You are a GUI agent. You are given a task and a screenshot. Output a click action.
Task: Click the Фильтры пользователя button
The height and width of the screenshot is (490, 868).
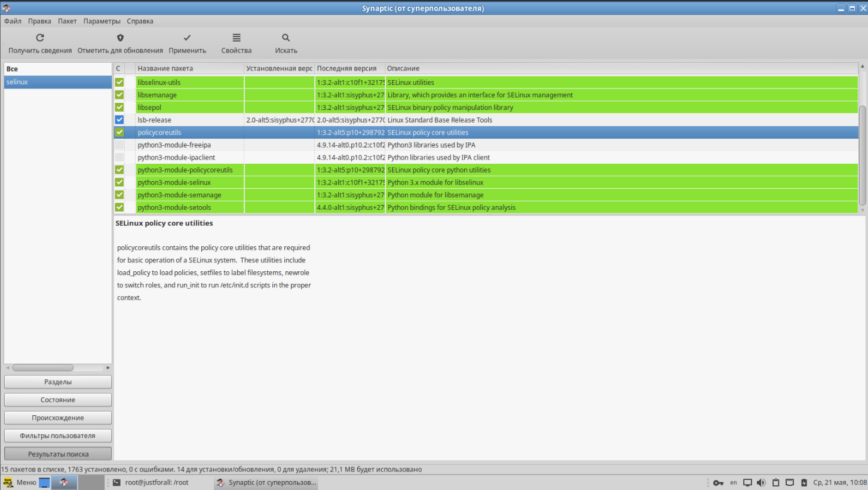tap(58, 436)
